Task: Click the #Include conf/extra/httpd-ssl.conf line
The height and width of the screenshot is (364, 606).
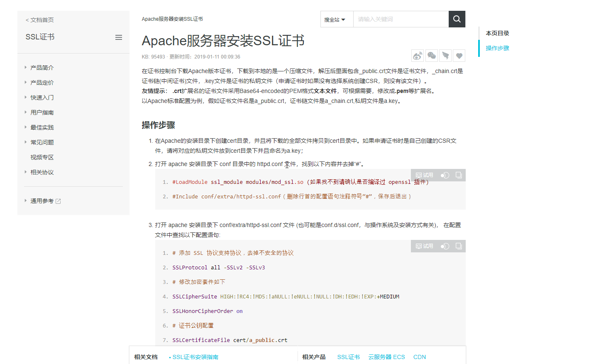Action: coord(292,196)
